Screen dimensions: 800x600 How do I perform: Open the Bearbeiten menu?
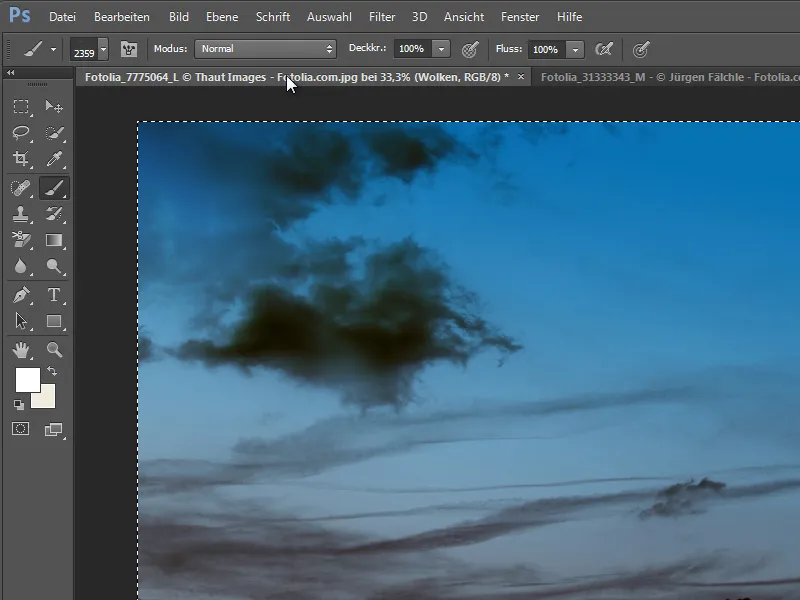pyautogui.click(x=122, y=17)
